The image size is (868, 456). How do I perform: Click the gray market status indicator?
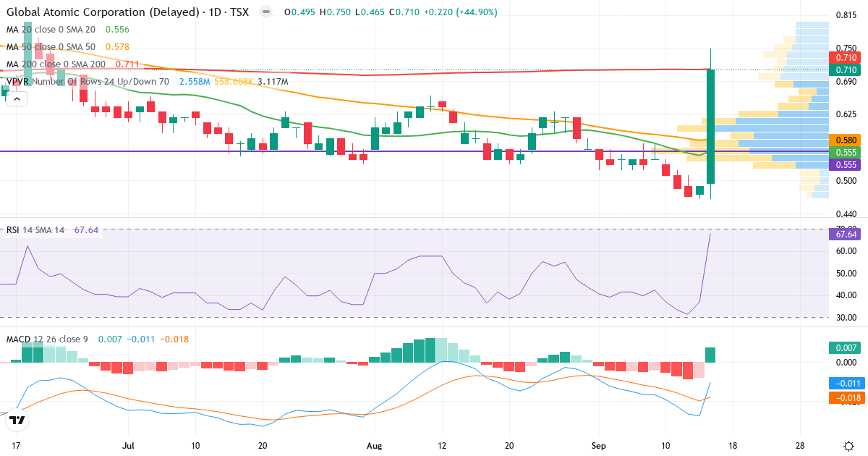point(266,12)
